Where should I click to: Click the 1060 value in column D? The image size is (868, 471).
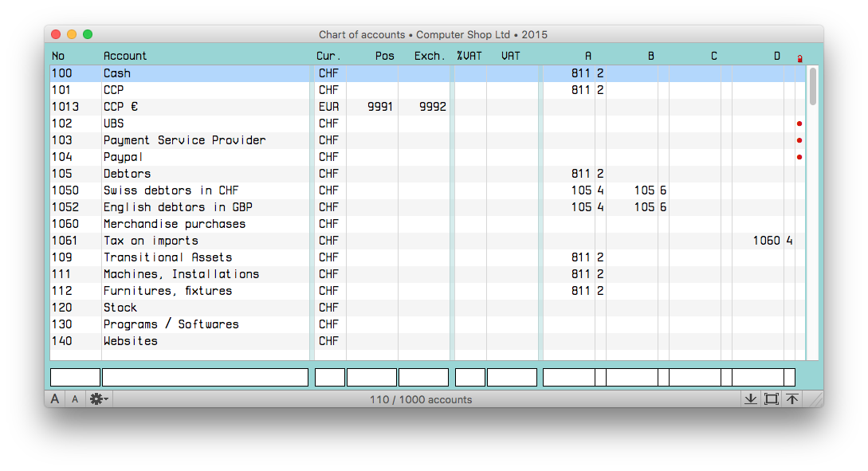pos(767,241)
